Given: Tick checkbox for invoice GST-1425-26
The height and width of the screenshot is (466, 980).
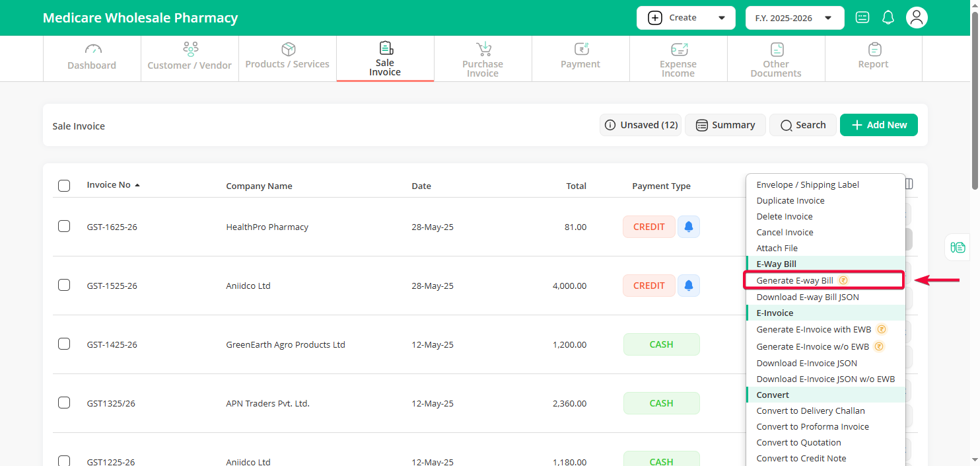Looking at the screenshot, I should click(64, 344).
